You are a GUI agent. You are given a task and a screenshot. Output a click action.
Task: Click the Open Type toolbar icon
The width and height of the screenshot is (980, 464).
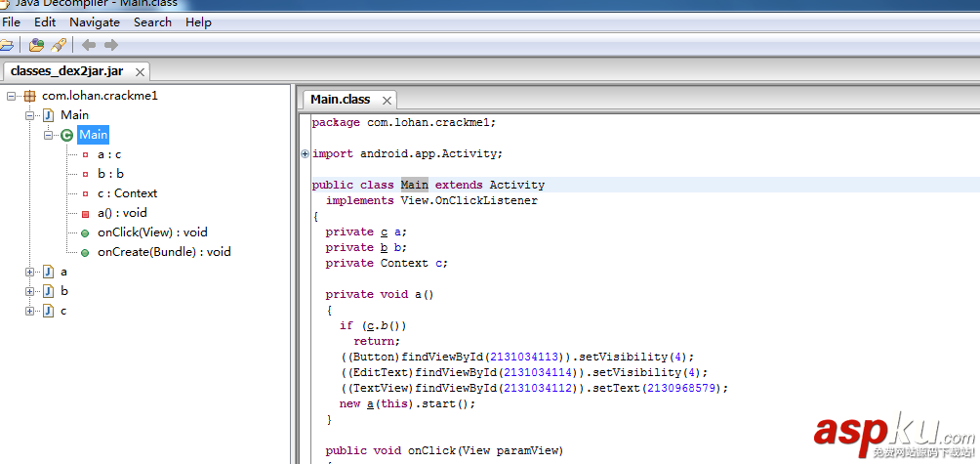coord(36,45)
